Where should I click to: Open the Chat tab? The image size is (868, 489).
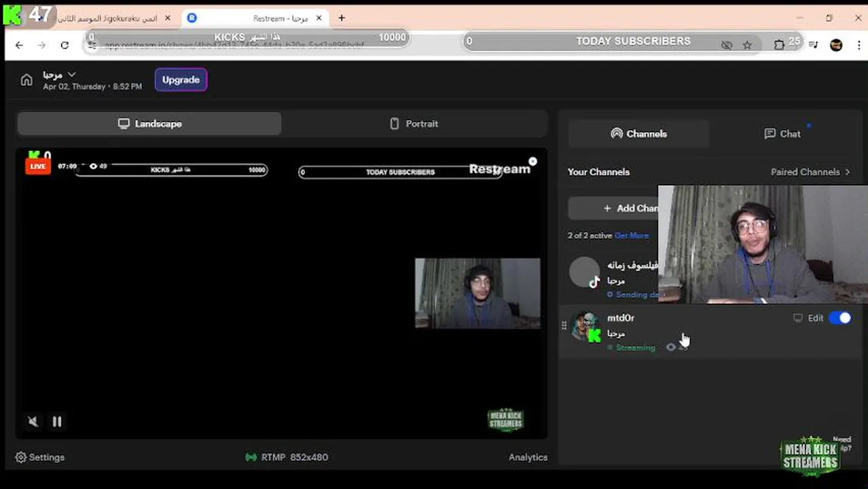[x=782, y=134]
